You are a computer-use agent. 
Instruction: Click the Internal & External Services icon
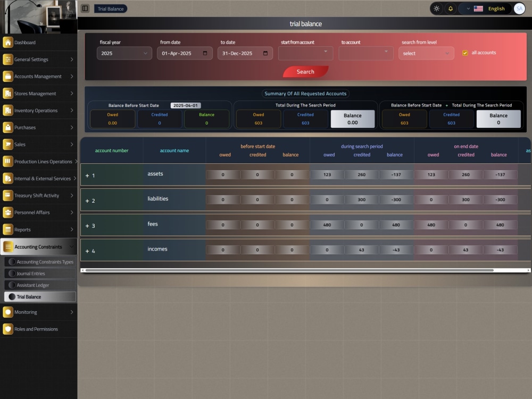pos(8,178)
